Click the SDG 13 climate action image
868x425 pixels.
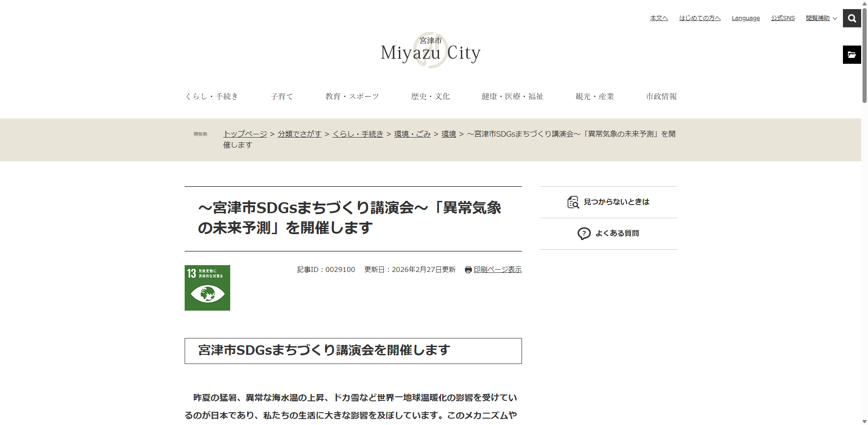point(207,288)
